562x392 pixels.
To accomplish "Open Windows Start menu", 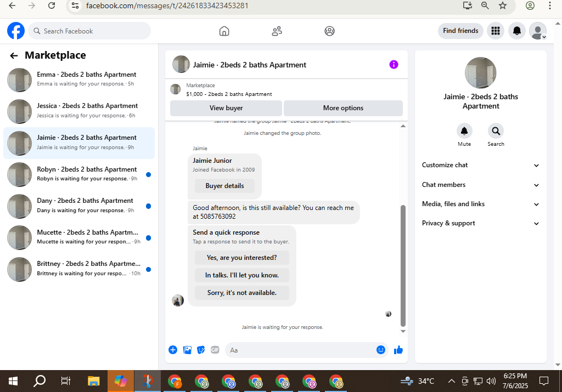I will click(13, 381).
